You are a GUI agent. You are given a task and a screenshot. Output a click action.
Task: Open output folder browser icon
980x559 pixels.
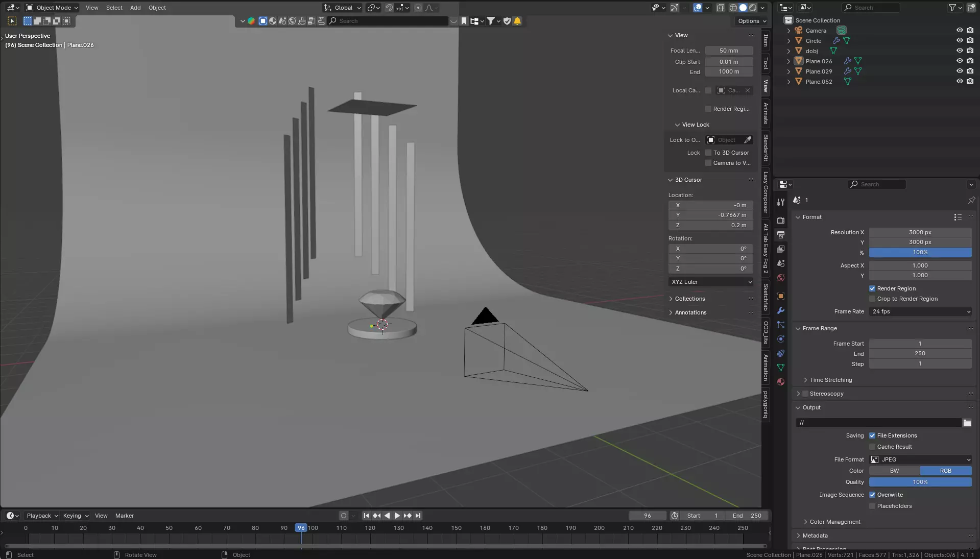[x=967, y=423]
